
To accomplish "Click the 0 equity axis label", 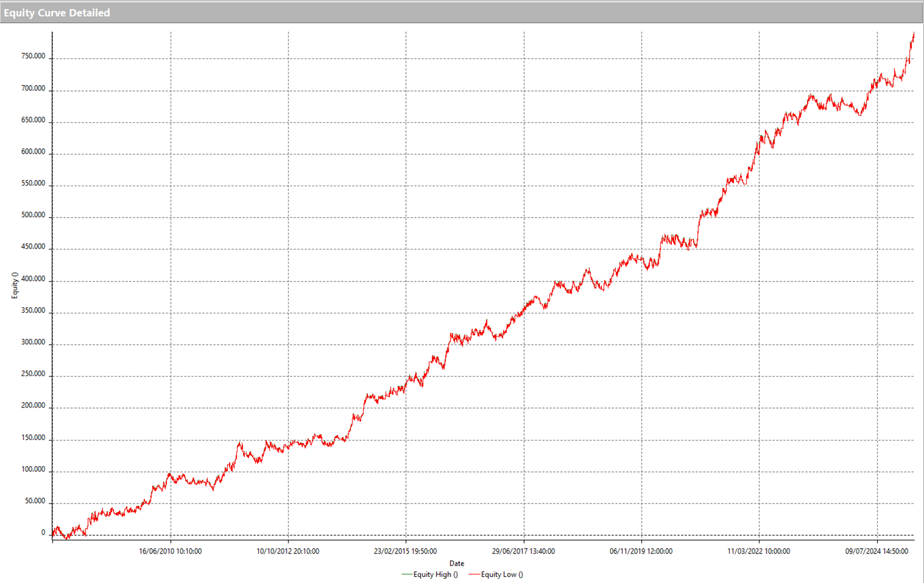I will click(x=43, y=533).
